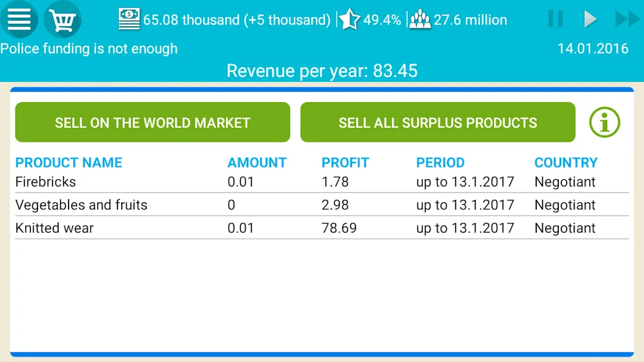The image size is (644, 362).
Task: Tap the Product Name column header
Action: point(69,163)
